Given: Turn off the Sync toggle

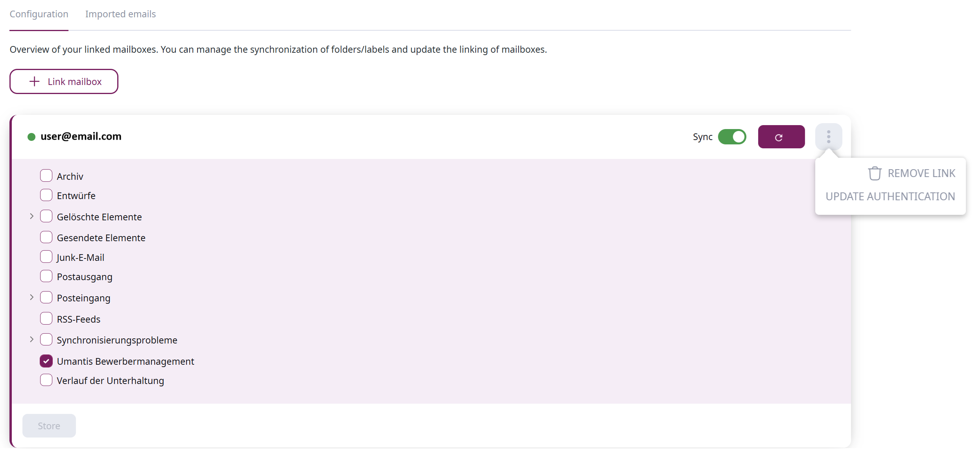Looking at the screenshot, I should point(731,137).
